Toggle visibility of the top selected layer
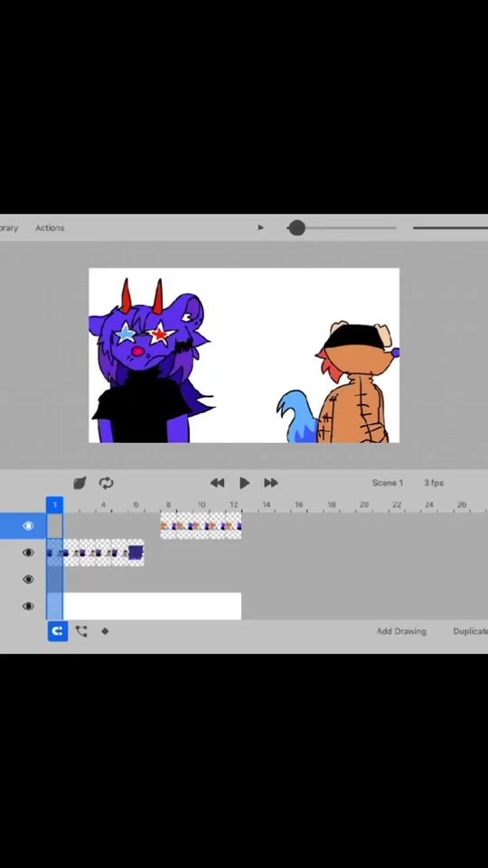 click(28, 525)
